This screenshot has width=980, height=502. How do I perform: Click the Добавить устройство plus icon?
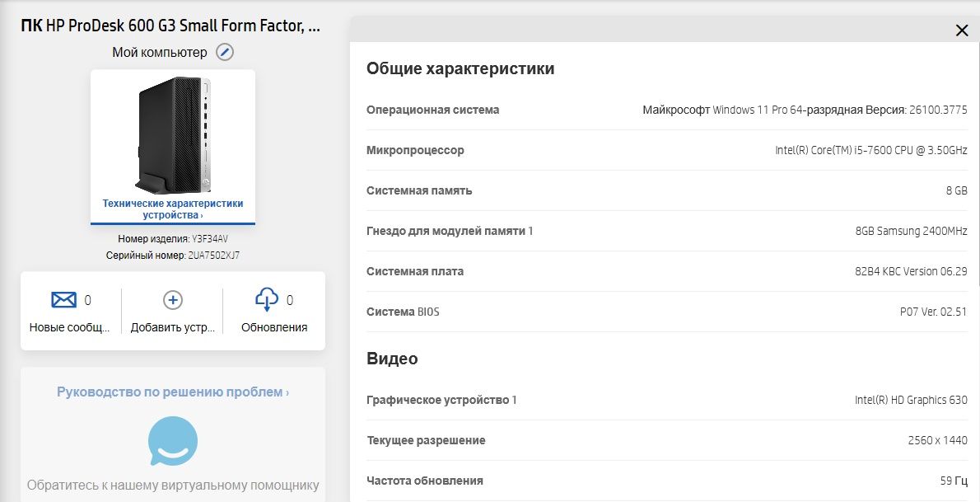pos(172,300)
